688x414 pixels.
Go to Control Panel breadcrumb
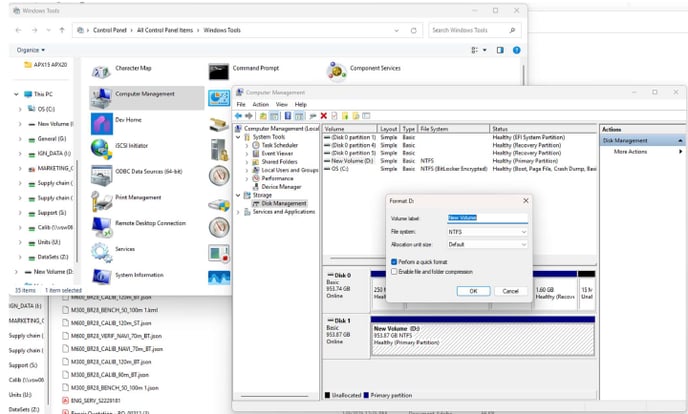tap(110, 30)
